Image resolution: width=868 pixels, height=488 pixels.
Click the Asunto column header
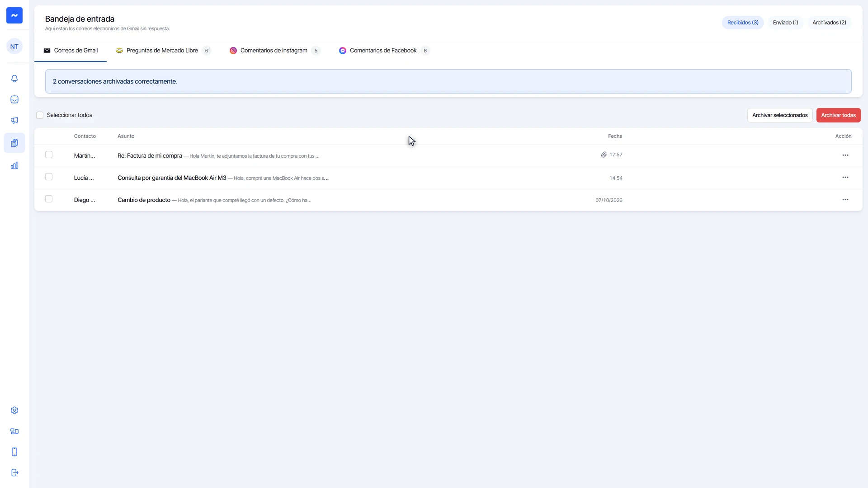(x=126, y=136)
